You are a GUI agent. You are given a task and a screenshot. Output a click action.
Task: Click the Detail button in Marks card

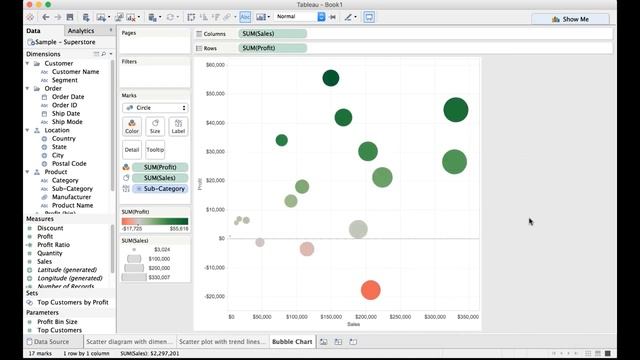click(132, 150)
